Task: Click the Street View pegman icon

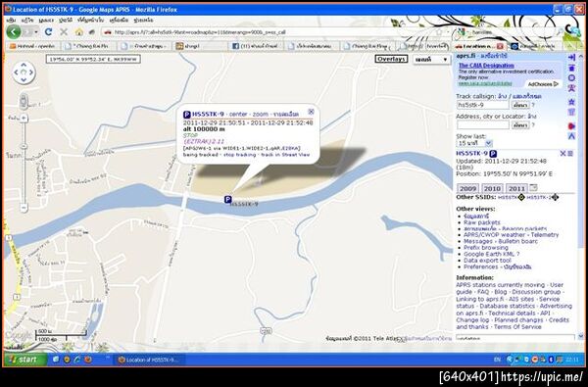Action: click(x=24, y=101)
